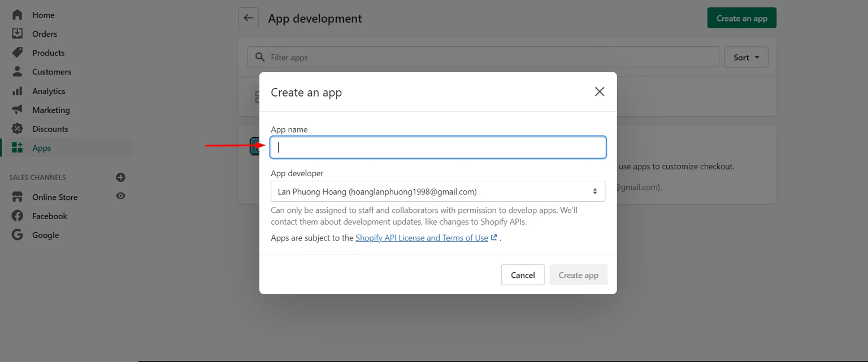
Task: Click the Home icon in sidebar
Action: (18, 15)
